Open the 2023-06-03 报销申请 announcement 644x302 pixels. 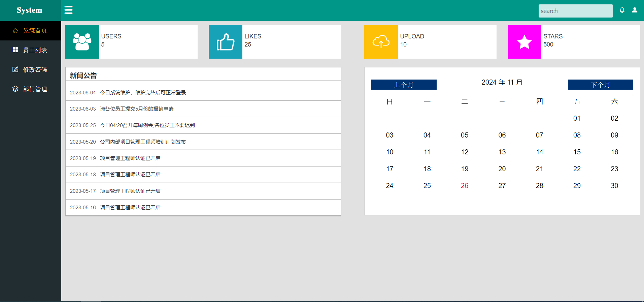[x=137, y=109]
